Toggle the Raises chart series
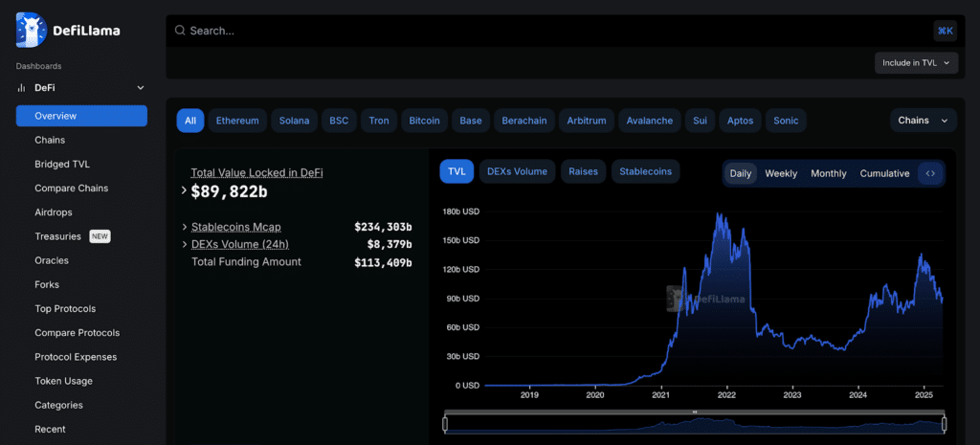Image resolution: width=980 pixels, height=445 pixels. coord(583,171)
